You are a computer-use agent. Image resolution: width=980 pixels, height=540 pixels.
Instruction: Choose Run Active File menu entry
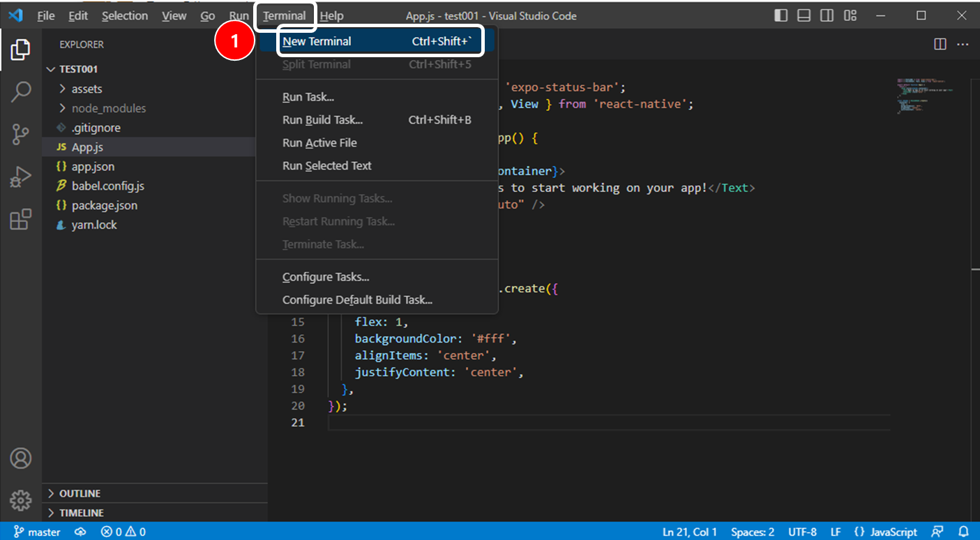pyautogui.click(x=377, y=143)
